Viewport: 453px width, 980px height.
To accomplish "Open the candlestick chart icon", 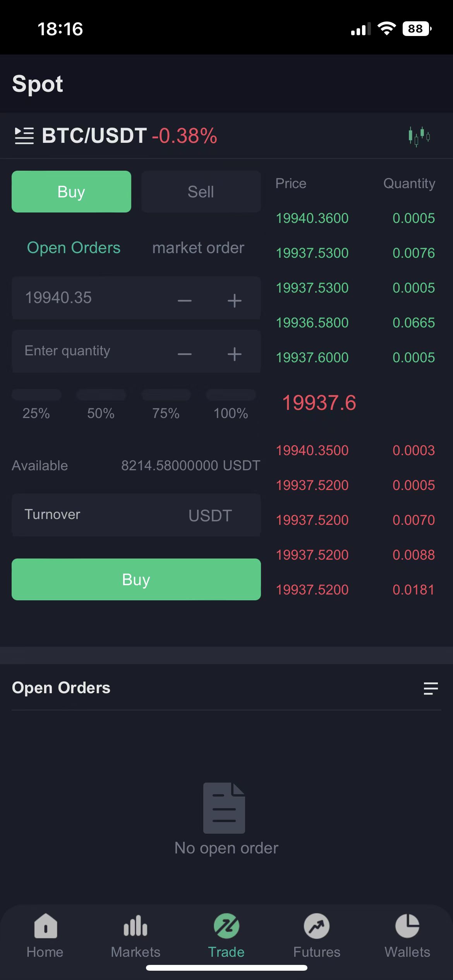I will [x=419, y=136].
